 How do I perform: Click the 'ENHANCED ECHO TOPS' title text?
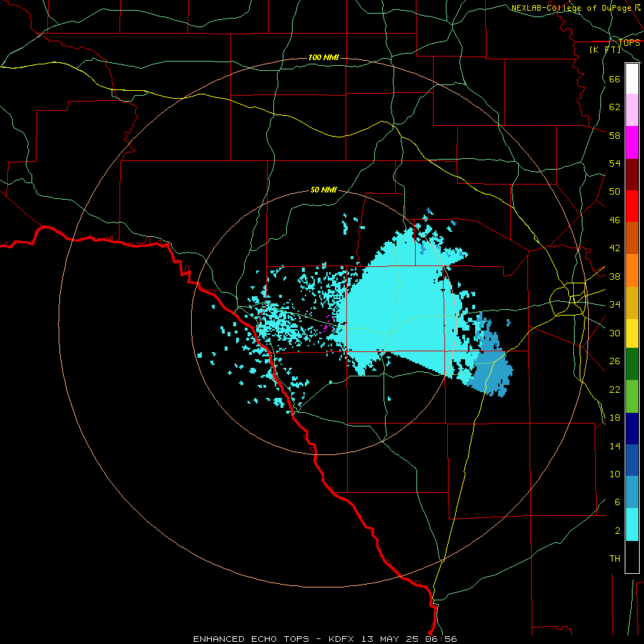point(251,639)
